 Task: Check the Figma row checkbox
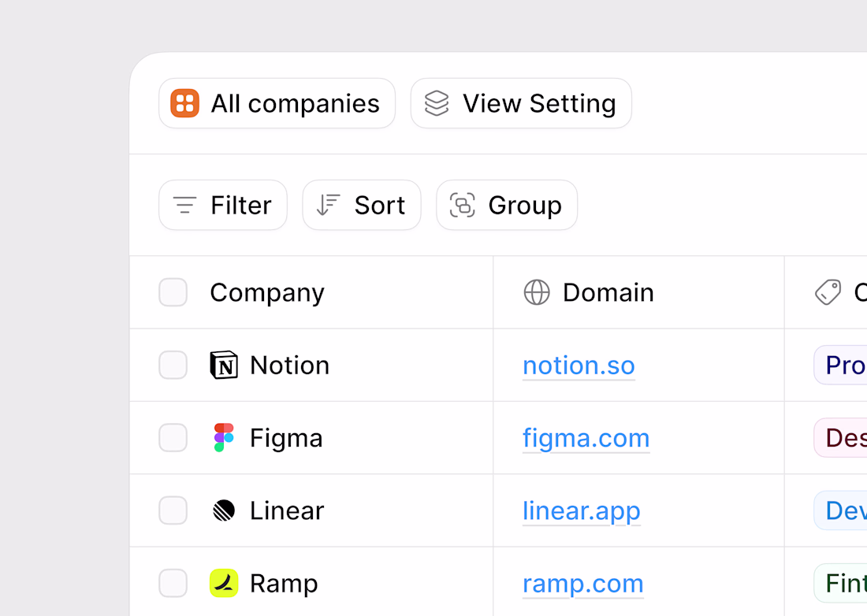(173, 437)
